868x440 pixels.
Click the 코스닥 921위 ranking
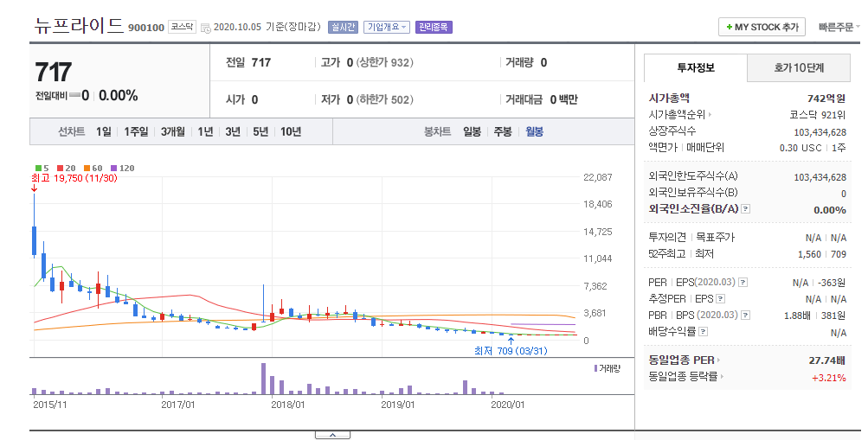(818, 115)
